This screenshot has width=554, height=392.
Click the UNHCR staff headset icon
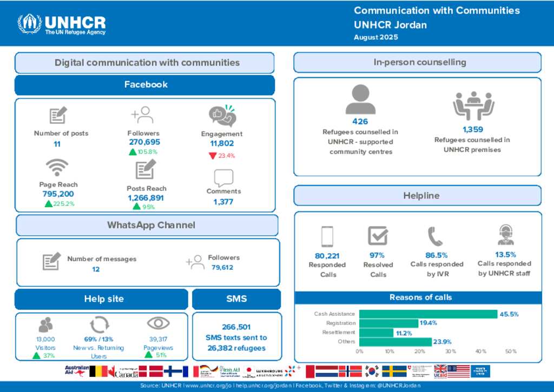point(505,235)
